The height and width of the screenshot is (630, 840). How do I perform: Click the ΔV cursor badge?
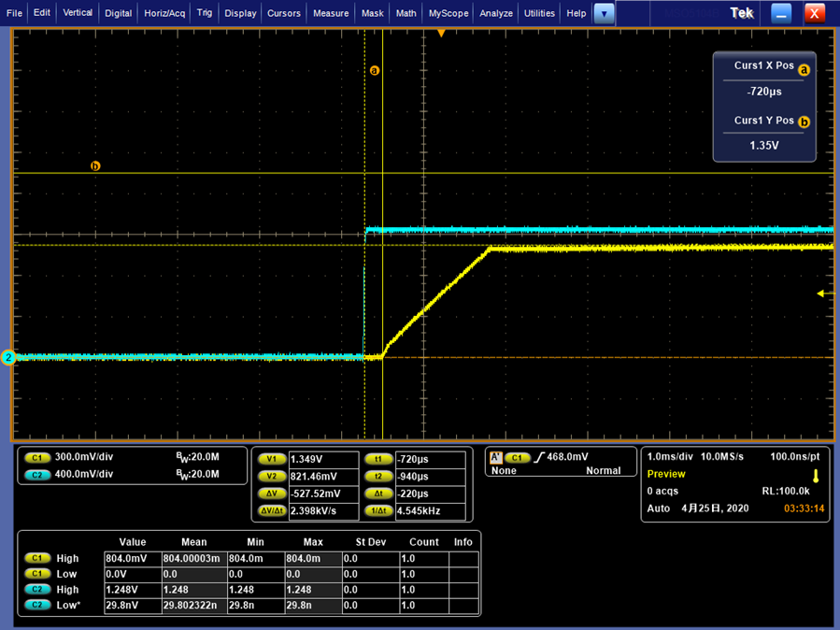click(x=272, y=494)
